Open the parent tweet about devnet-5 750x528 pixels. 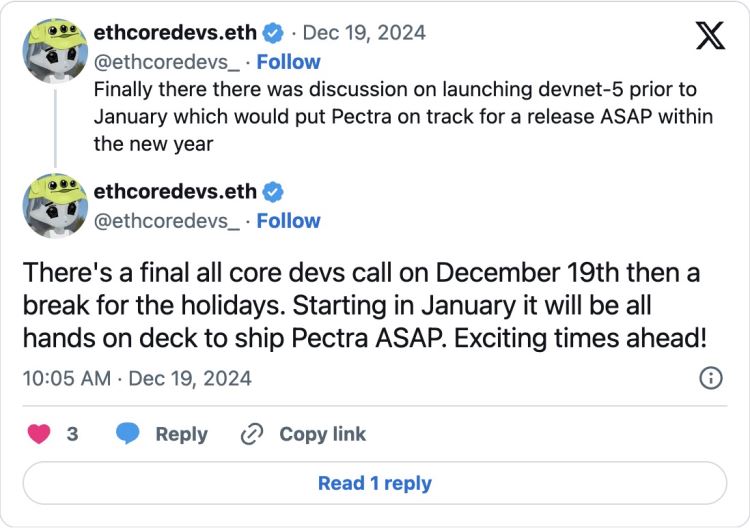(x=400, y=116)
